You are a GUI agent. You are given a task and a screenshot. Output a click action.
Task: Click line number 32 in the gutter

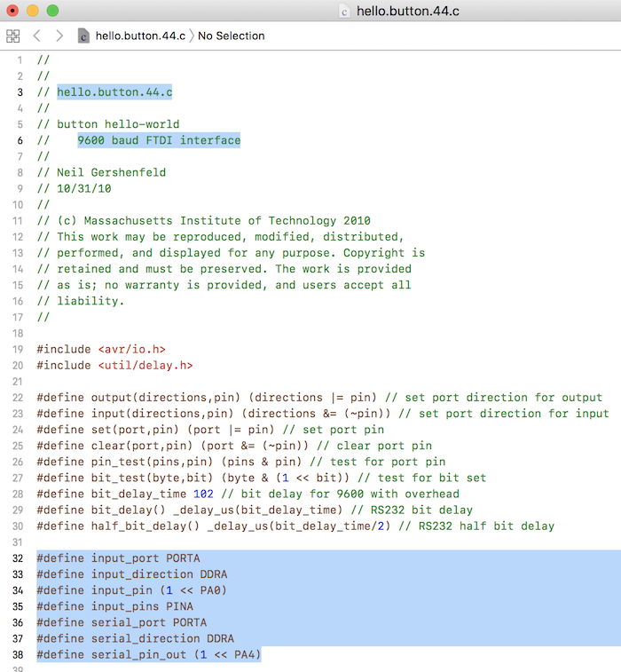(x=18, y=558)
